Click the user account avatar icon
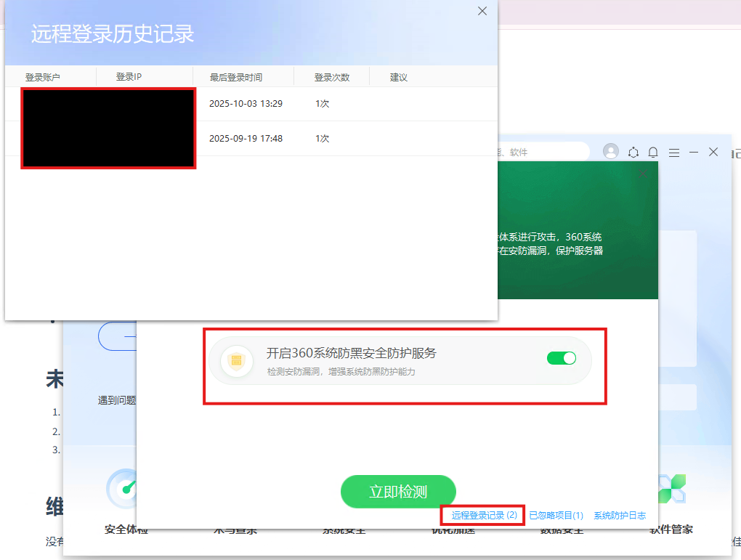This screenshot has height=560, width=741. pyautogui.click(x=611, y=151)
